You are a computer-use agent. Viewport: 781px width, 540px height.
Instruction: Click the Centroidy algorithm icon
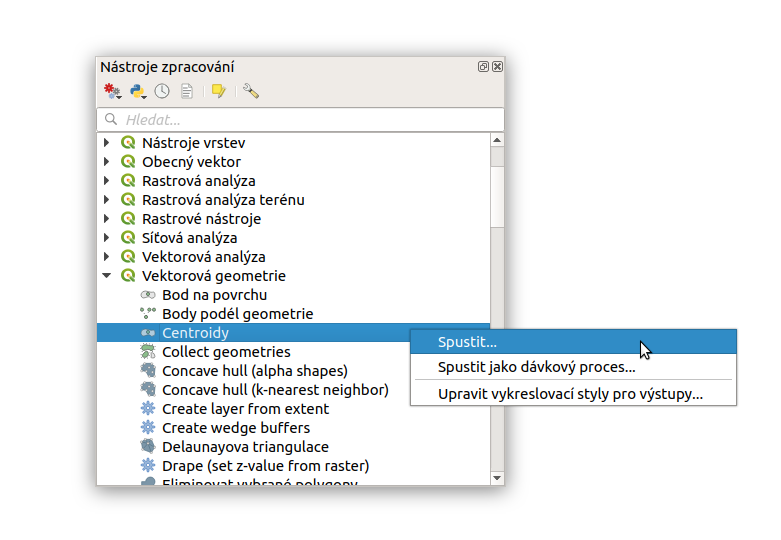point(148,332)
